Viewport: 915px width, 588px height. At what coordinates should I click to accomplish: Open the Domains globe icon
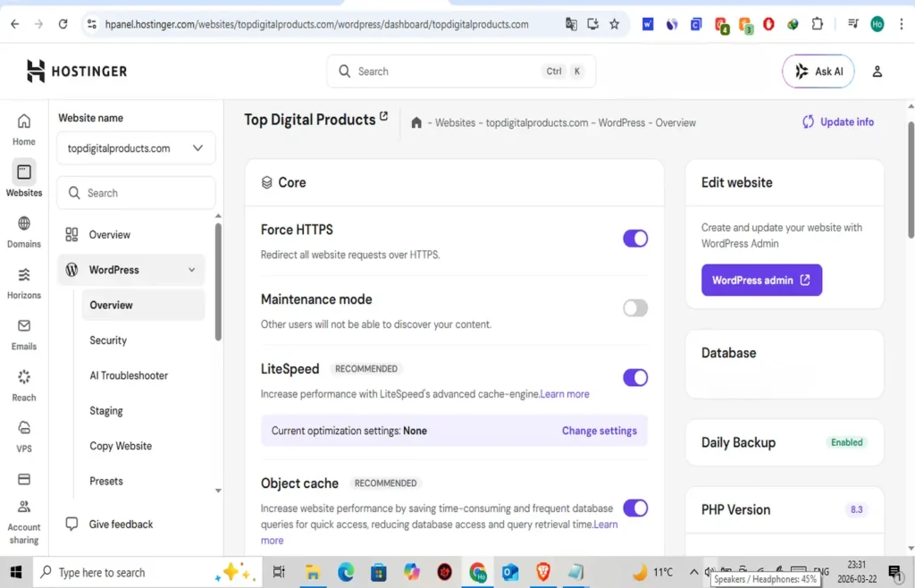coord(24,223)
